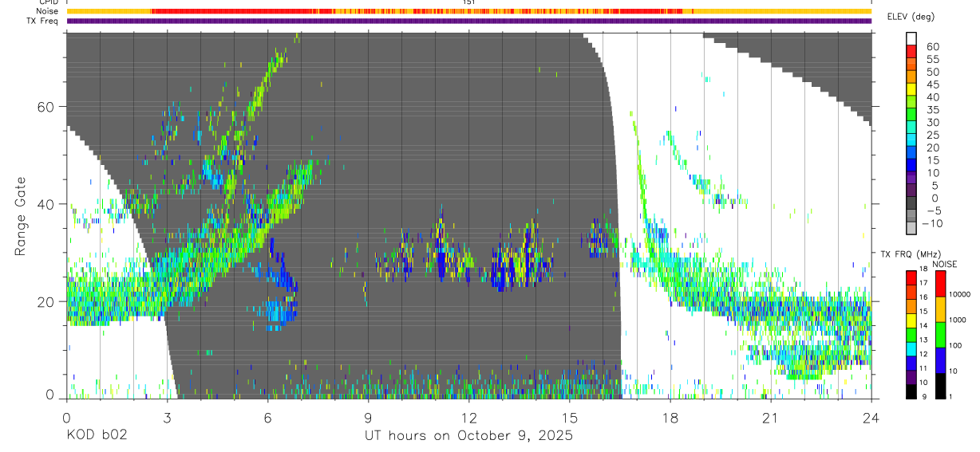Click the time axis tick label "18"
The image size is (980, 452).
[670, 417]
